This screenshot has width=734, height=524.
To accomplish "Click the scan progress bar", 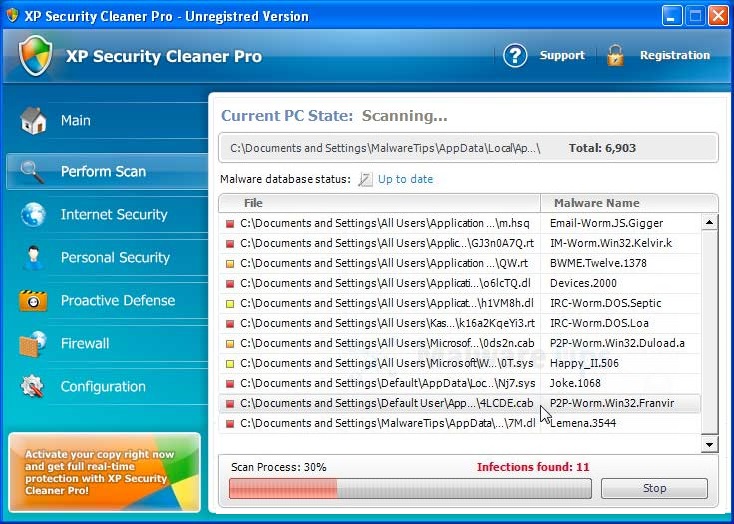I will coord(410,489).
